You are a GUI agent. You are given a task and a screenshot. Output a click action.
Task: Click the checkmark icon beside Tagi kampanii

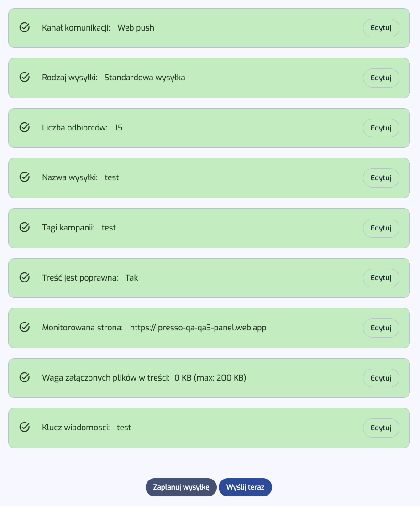pyautogui.click(x=25, y=228)
